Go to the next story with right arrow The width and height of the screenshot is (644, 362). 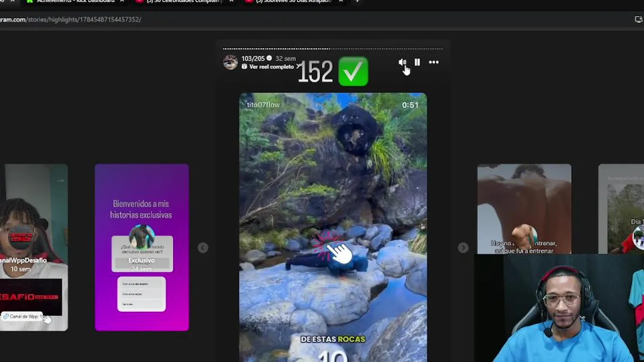click(x=463, y=247)
